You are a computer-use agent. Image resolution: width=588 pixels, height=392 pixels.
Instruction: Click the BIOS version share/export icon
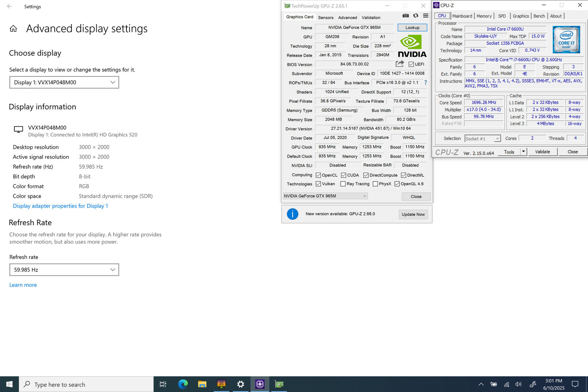(400, 64)
